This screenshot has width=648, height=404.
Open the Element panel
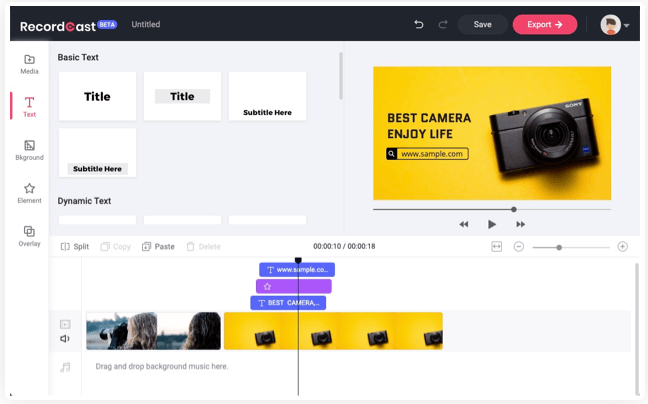(x=29, y=193)
